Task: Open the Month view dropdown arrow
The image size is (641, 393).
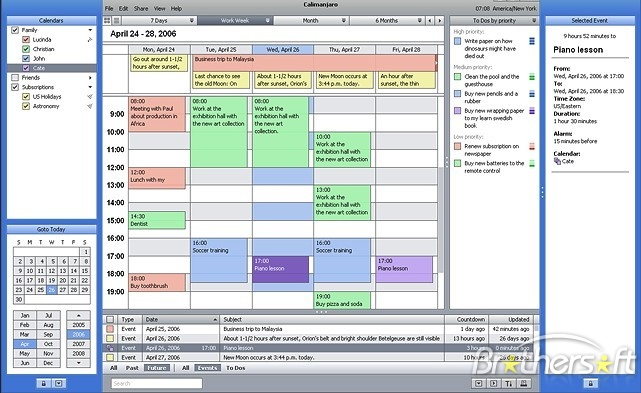Action: click(343, 20)
